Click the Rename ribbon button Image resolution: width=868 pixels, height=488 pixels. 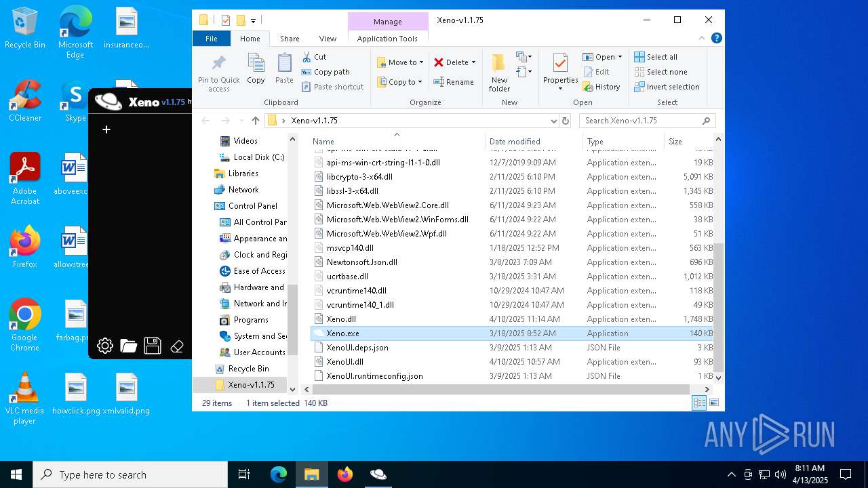(454, 82)
